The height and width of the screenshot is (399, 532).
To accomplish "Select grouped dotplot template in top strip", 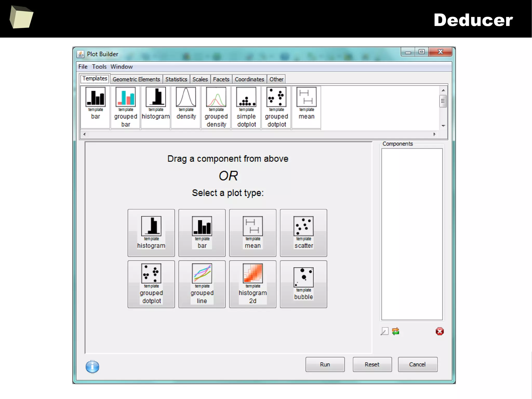I will tap(276, 107).
